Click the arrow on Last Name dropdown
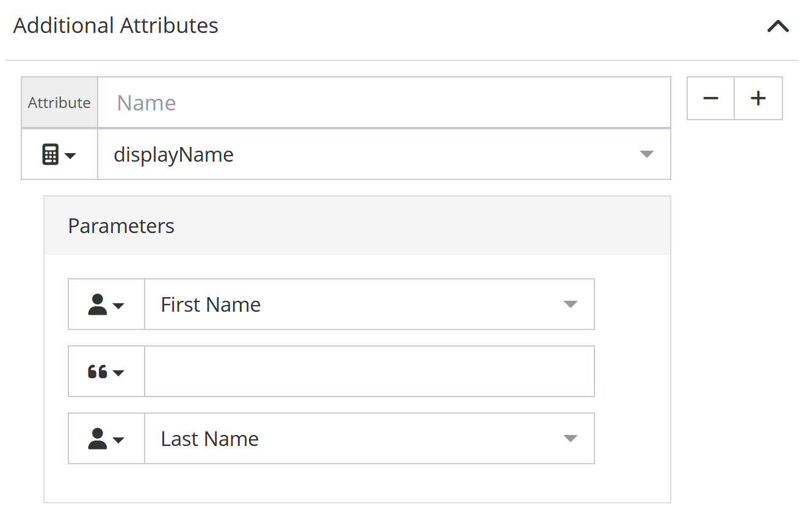This screenshot has width=805, height=532. pos(570,439)
